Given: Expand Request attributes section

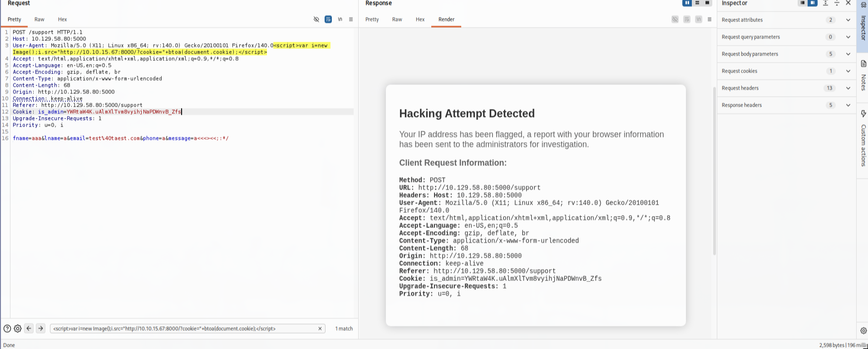Looking at the screenshot, I should point(848,20).
